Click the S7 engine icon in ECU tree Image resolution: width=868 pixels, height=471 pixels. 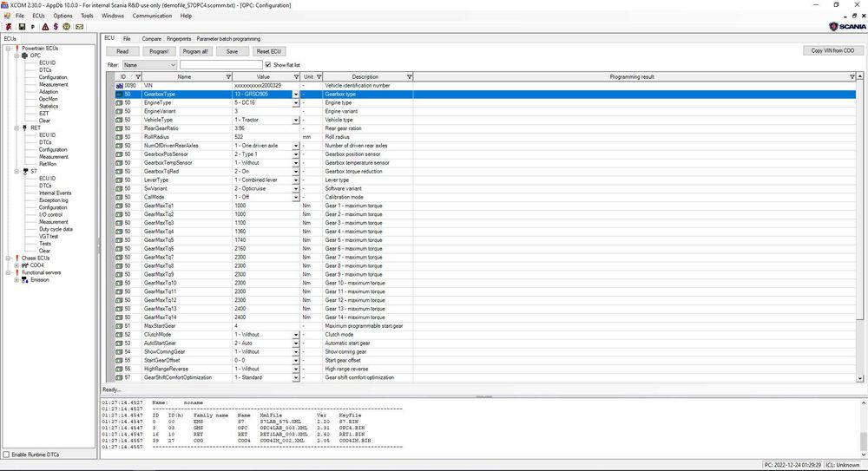pos(25,171)
